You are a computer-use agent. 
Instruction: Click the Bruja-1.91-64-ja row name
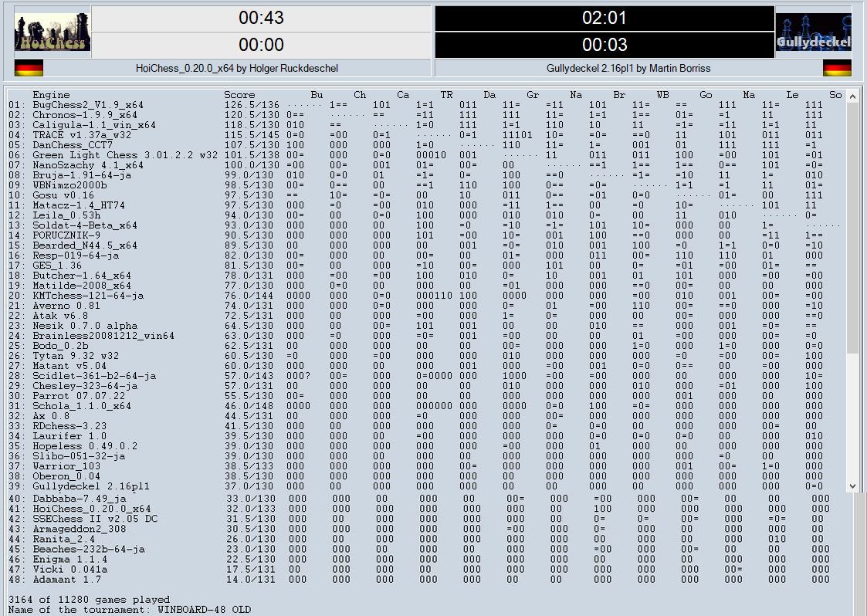[82, 175]
